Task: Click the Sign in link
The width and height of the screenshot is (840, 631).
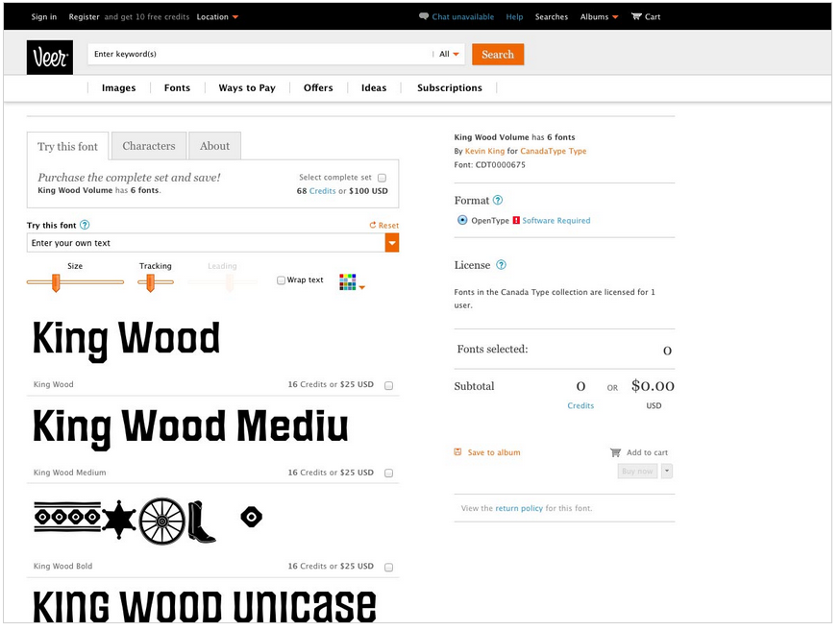Action: coord(44,16)
